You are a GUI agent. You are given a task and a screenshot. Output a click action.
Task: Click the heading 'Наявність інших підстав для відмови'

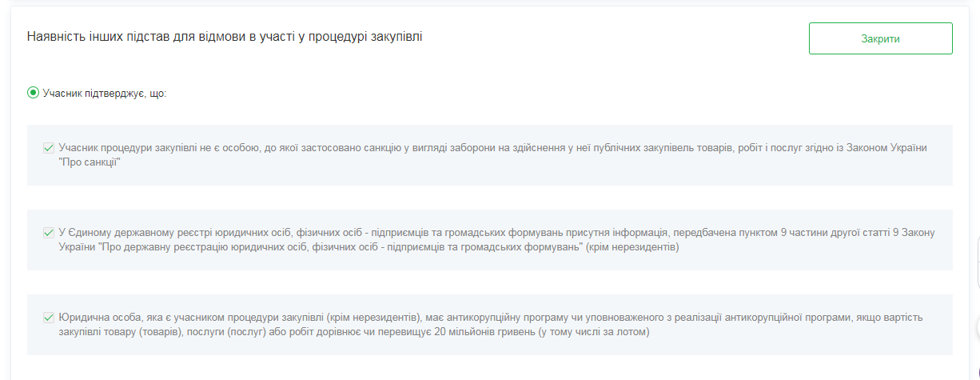225,37
